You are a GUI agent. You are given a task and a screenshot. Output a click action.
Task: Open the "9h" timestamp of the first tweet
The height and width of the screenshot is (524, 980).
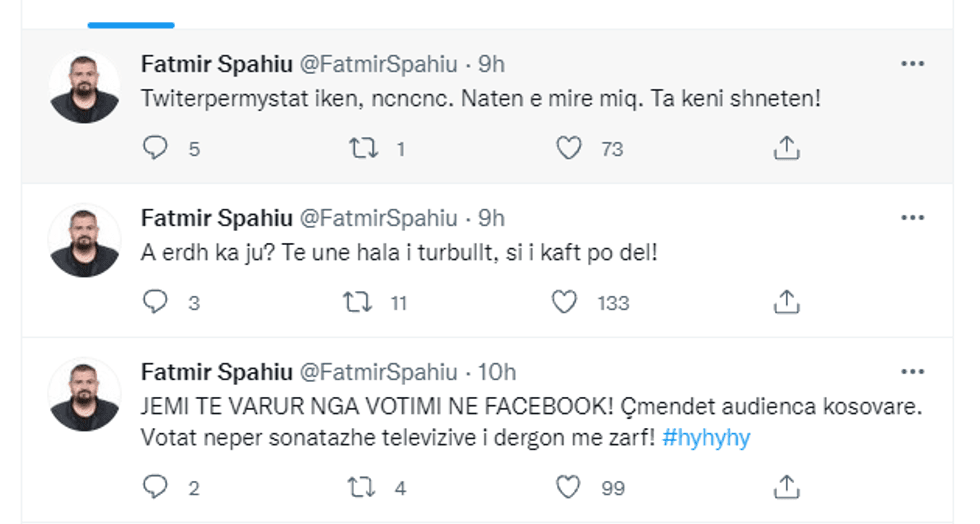coord(492,65)
